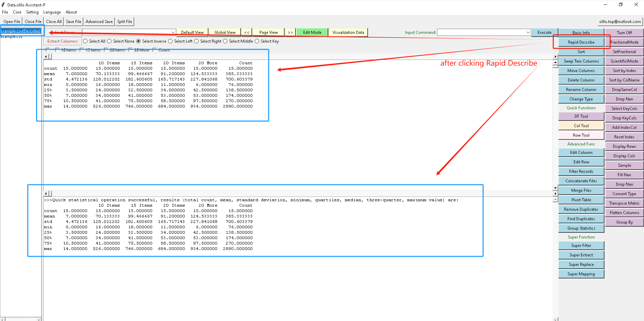Click the Fill Nan button

click(624, 175)
